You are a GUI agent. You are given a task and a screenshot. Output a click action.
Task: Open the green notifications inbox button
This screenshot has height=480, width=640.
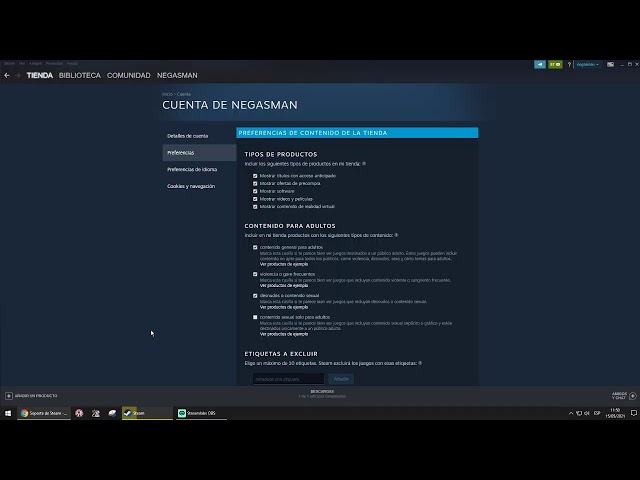point(555,64)
